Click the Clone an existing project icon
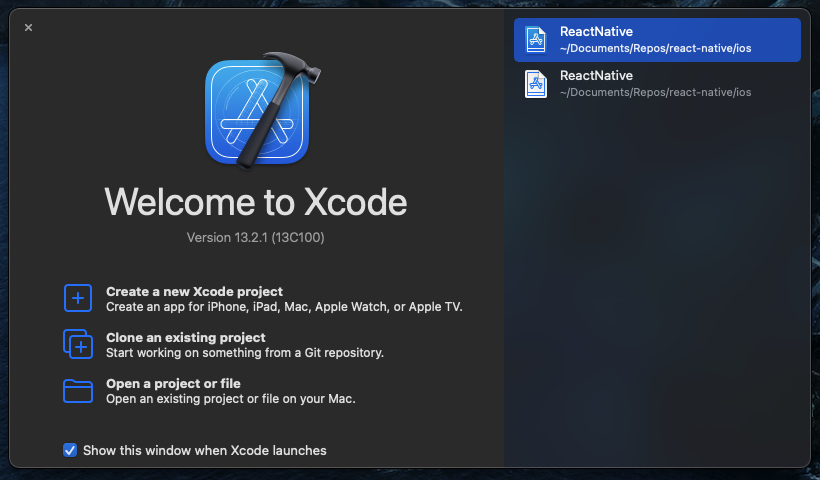820x480 pixels. click(78, 344)
